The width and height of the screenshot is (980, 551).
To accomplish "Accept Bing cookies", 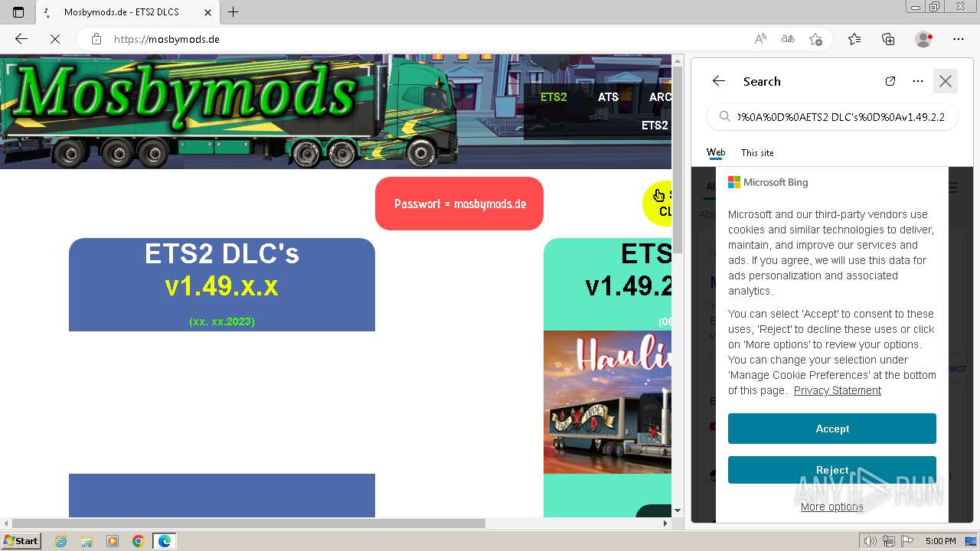I will point(832,429).
